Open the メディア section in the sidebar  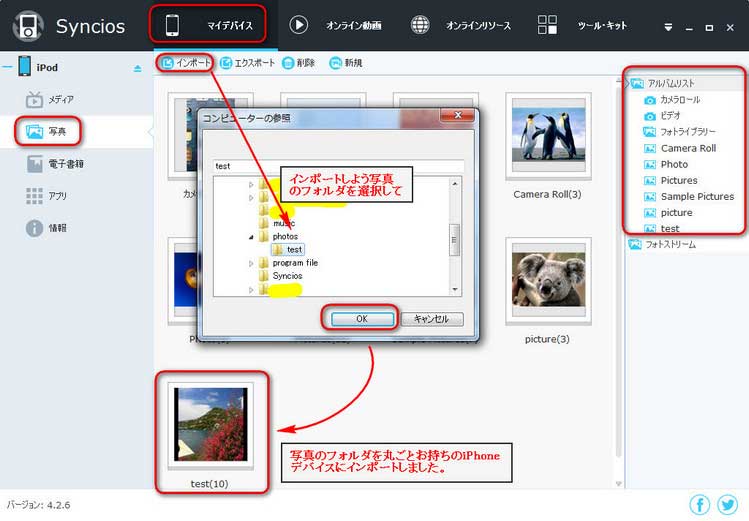60,99
